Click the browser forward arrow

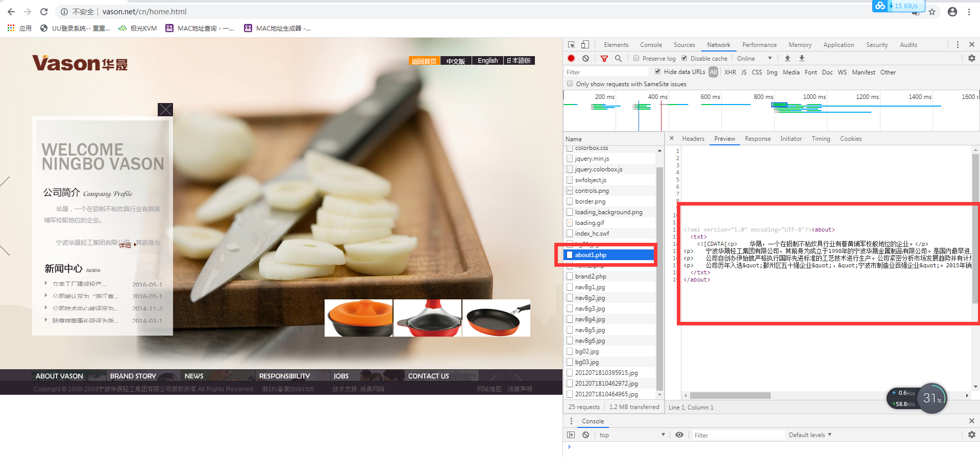28,12
